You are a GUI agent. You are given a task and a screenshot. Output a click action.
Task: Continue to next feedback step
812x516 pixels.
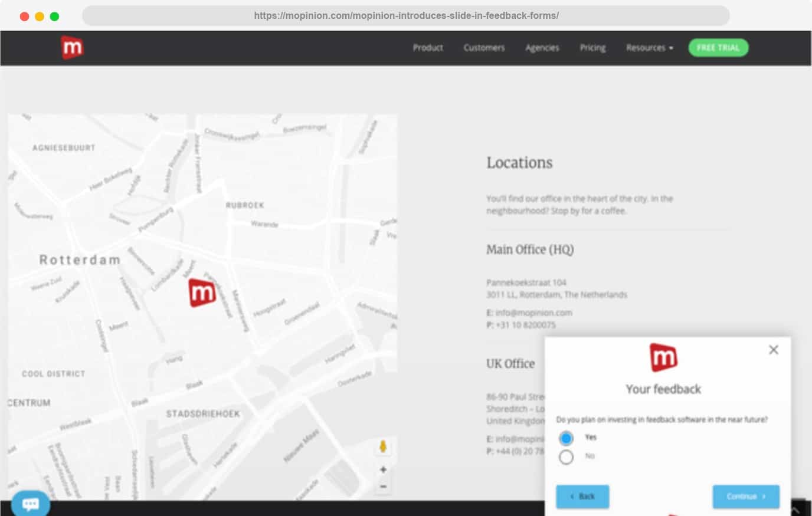coord(746,497)
